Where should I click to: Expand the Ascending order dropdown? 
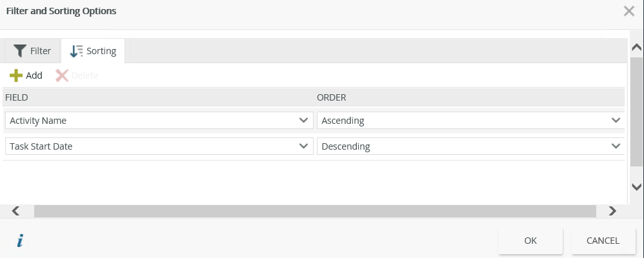tap(615, 121)
